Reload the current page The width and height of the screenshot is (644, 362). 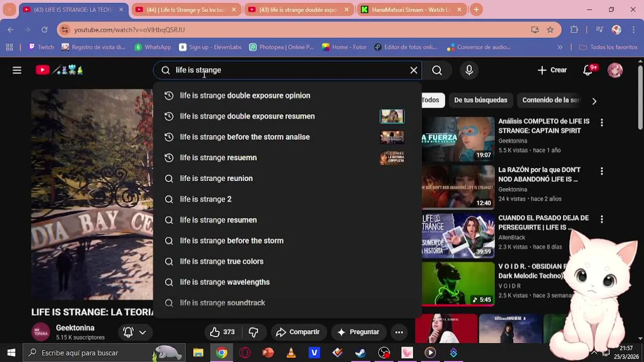coord(44,30)
